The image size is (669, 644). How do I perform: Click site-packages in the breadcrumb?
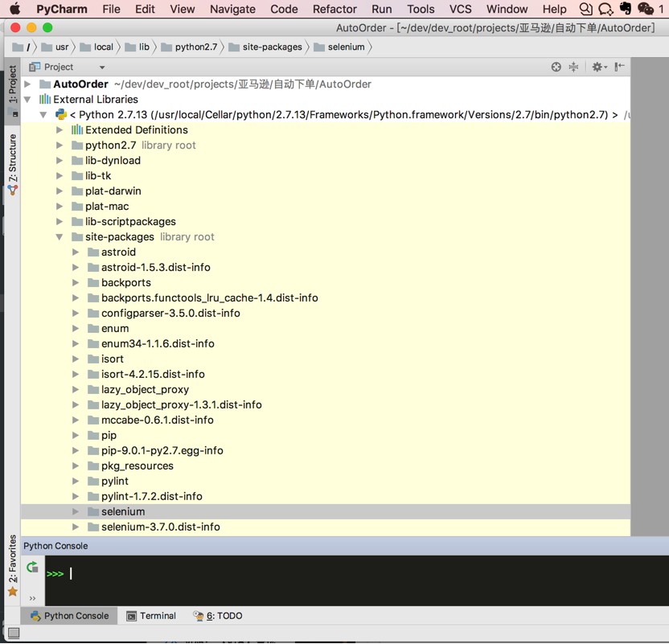pos(272,47)
